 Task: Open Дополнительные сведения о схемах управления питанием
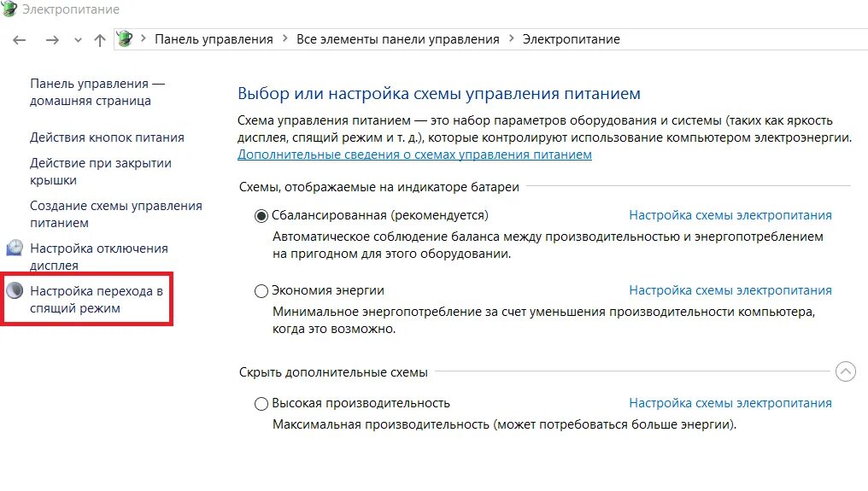(414, 155)
